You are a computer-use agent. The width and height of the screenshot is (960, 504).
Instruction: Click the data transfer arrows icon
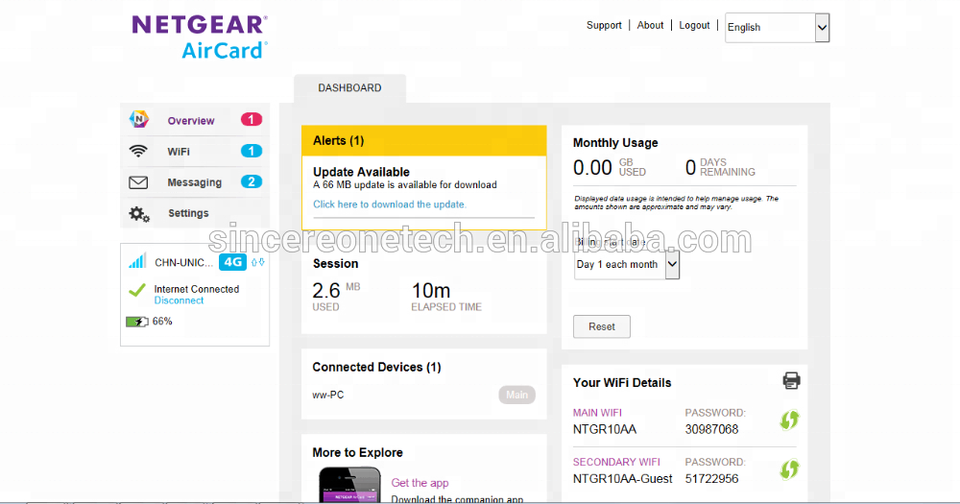pyautogui.click(x=258, y=262)
